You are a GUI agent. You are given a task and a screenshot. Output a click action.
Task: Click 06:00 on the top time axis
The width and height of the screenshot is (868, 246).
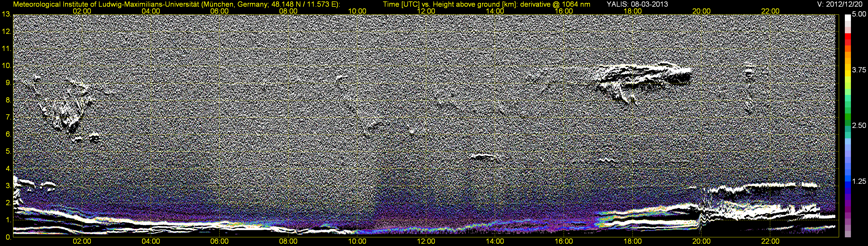[x=219, y=12]
